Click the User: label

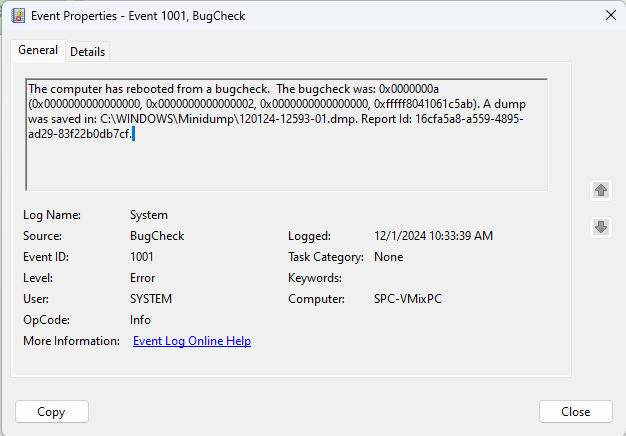pos(36,299)
